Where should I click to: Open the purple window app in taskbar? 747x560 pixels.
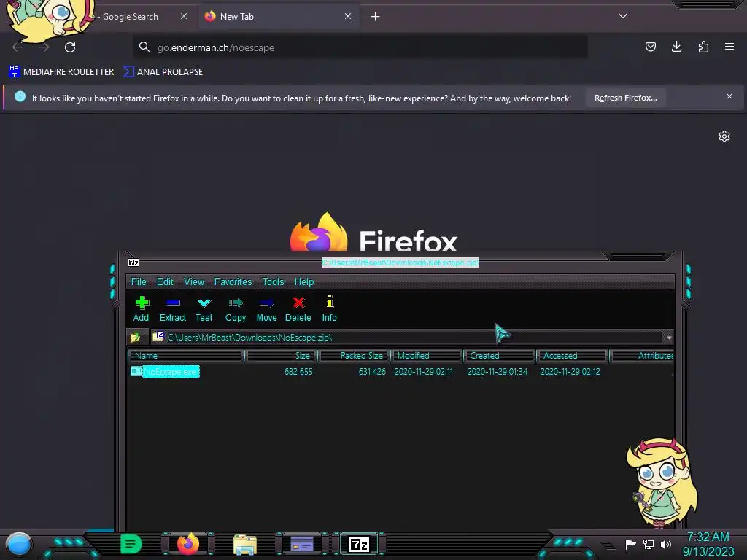tap(302, 544)
